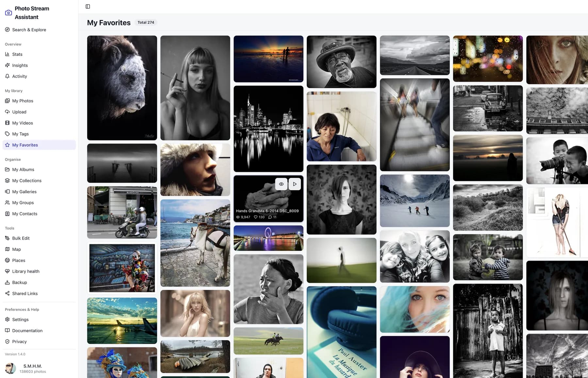
Task: Click the Bulk Edit tags icon
Action: tap(7, 238)
